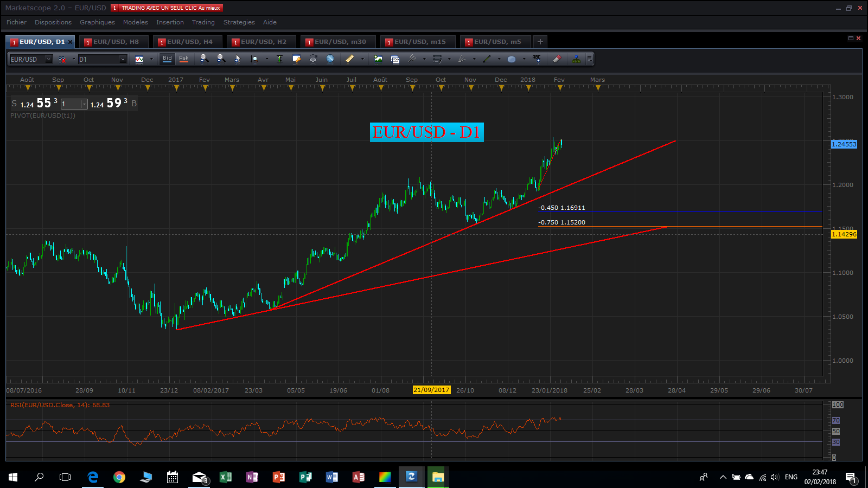Select the cursor zoom pointer tool
This screenshot has width=868, height=488.
point(238,59)
